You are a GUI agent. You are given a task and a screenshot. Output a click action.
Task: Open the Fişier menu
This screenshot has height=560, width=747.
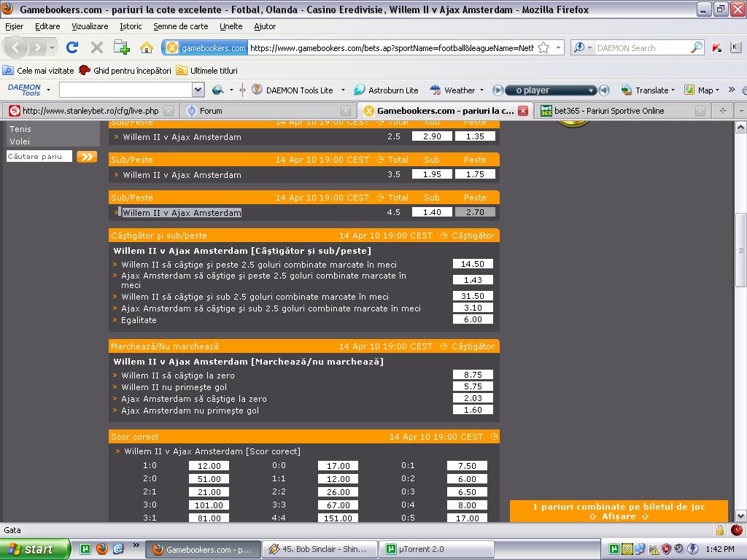[x=15, y=26]
